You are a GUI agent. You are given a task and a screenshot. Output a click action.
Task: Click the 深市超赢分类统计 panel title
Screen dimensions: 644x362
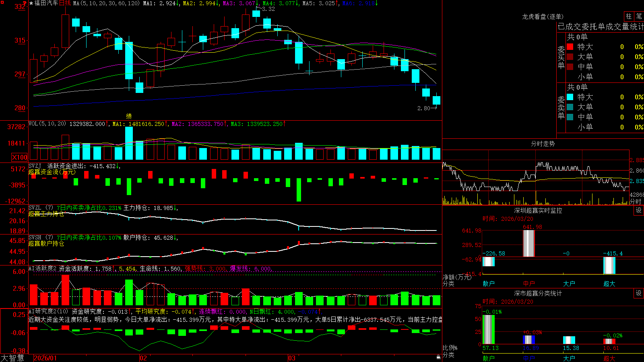538,293
